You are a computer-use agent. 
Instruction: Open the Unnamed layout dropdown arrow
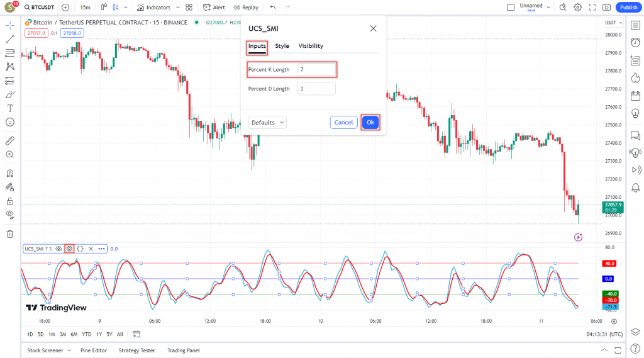(x=548, y=8)
